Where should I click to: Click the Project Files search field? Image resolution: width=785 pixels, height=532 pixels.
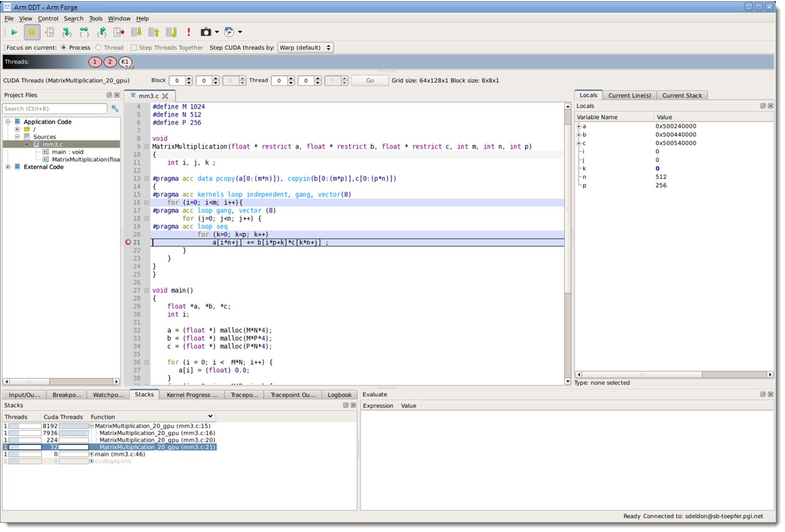[55, 108]
